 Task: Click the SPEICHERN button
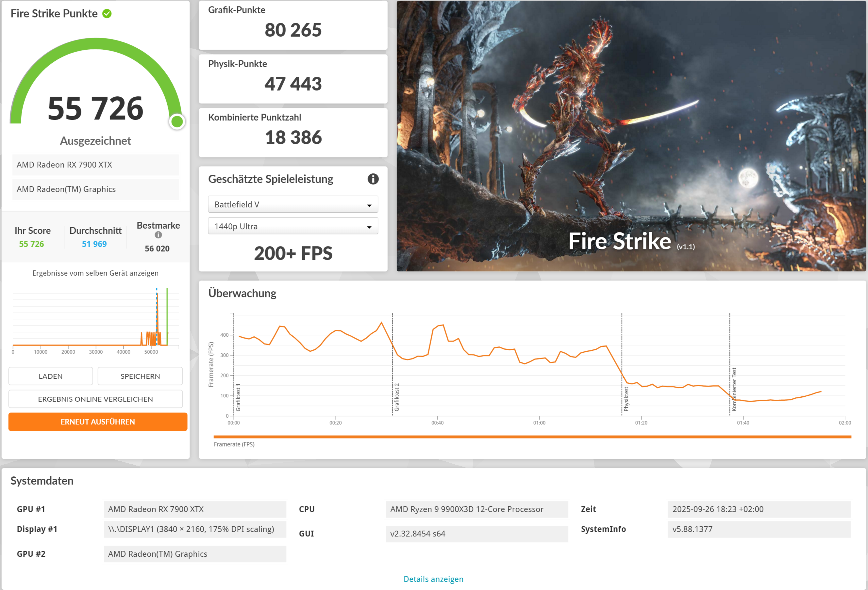140,376
